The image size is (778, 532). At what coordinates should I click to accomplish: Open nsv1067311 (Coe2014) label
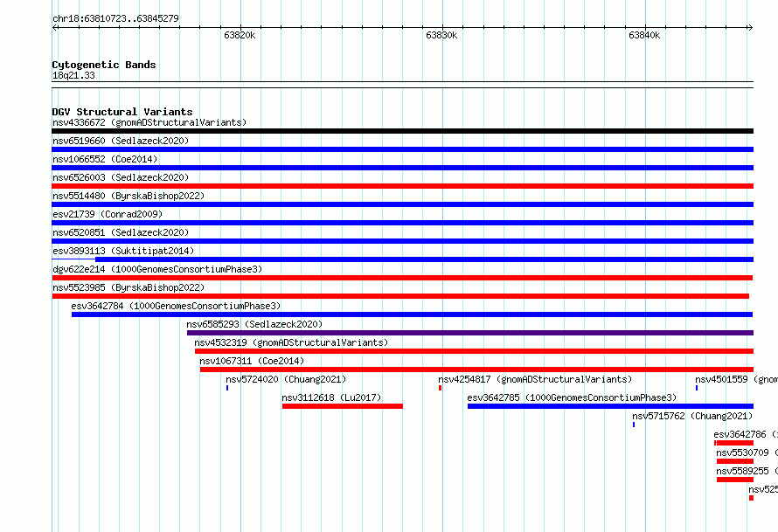[252, 361]
